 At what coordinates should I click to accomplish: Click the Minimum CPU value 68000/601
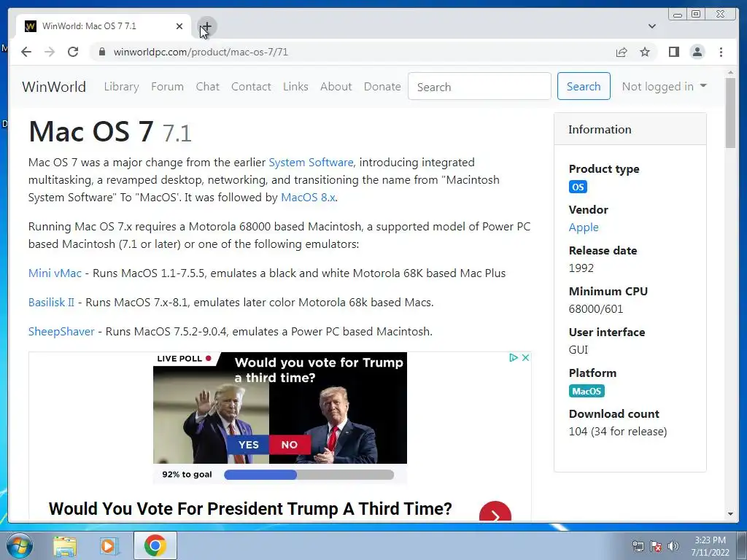(x=596, y=309)
